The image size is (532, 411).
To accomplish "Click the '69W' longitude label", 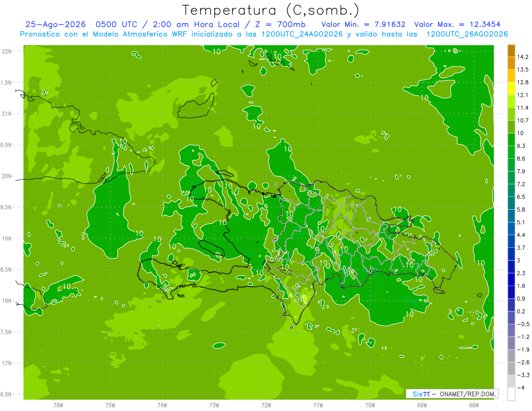I will (x=422, y=405).
